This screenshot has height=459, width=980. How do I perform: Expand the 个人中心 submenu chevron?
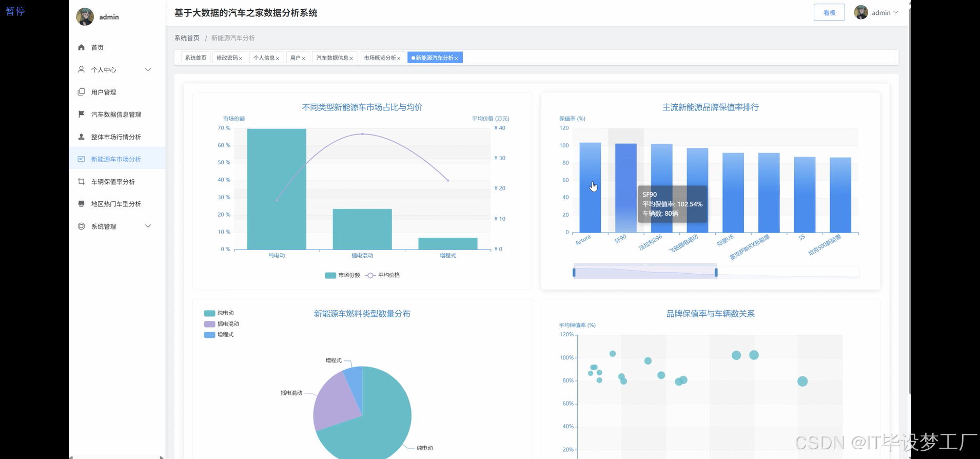coord(148,69)
